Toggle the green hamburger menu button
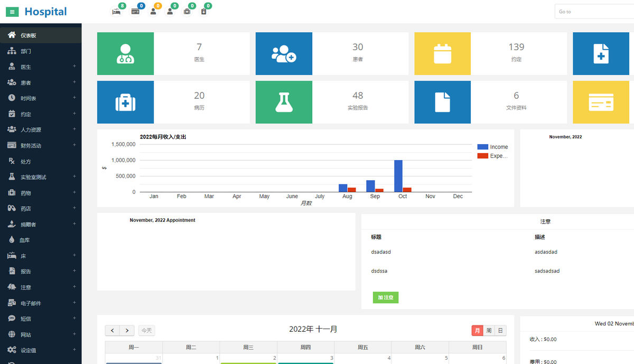Viewport: 634px width, 364px height. point(12,12)
